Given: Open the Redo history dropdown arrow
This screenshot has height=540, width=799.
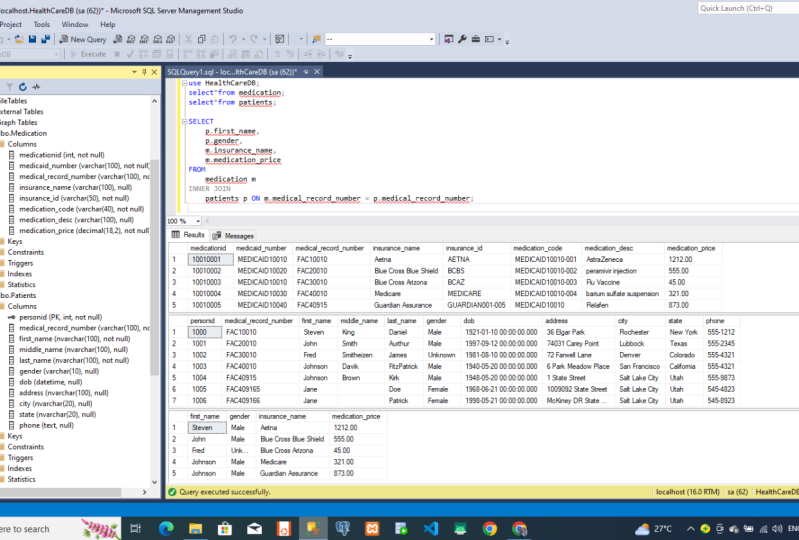Looking at the screenshot, I should pos(264,39).
